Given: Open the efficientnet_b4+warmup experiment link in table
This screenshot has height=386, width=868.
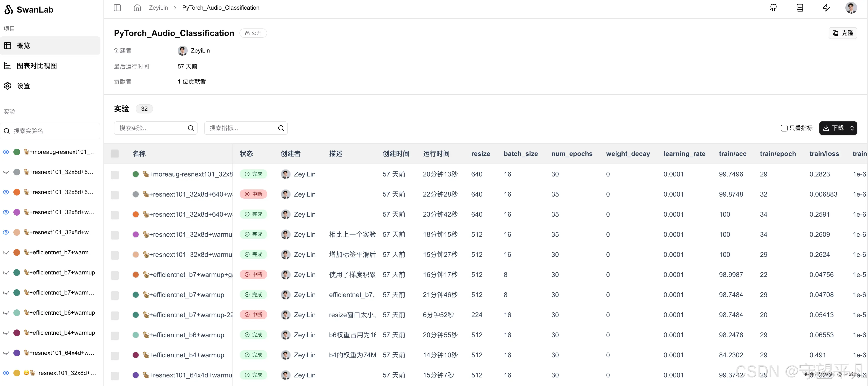Looking at the screenshot, I should click(186, 355).
